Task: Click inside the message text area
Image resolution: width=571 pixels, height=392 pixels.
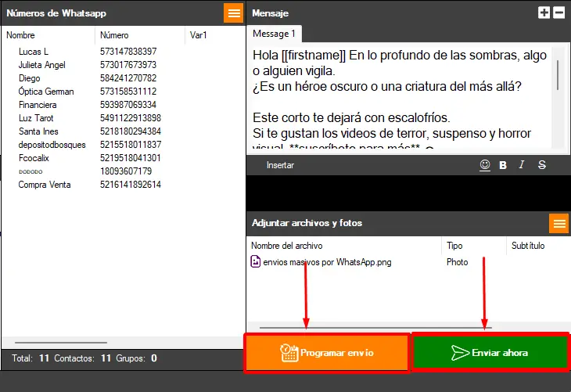Action: tap(399, 94)
